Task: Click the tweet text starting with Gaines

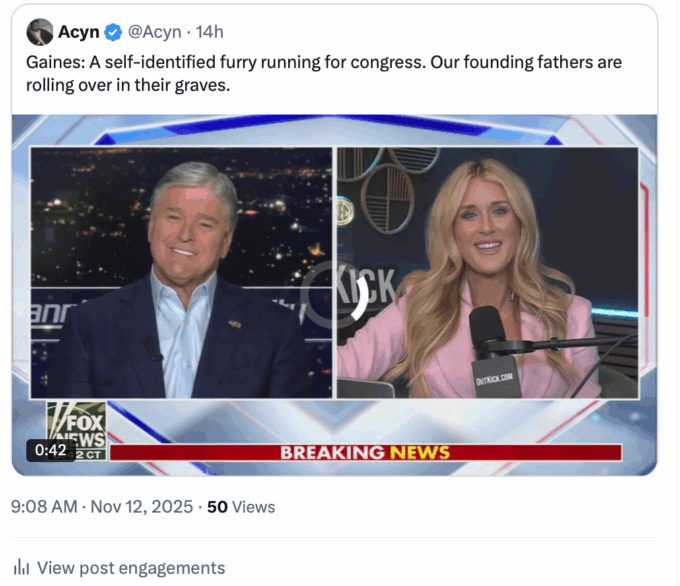Action: point(323,63)
